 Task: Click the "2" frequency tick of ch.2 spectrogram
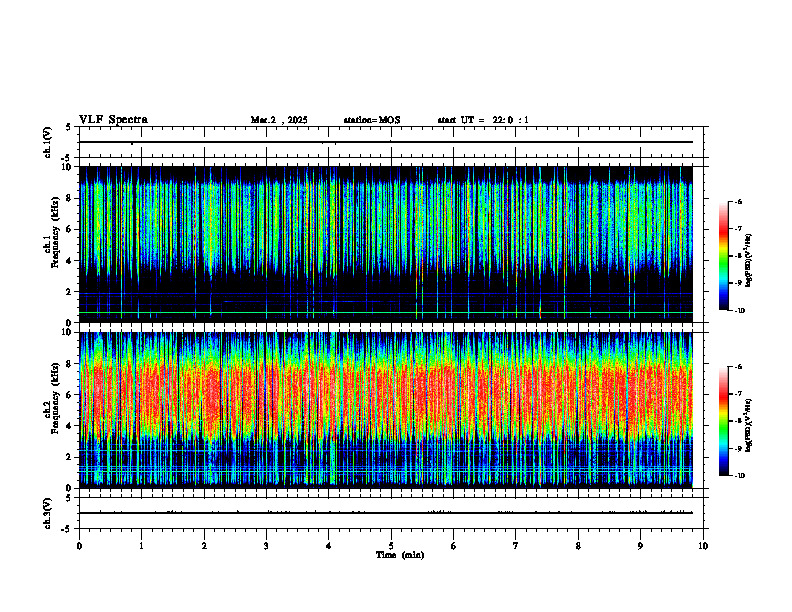70,457
